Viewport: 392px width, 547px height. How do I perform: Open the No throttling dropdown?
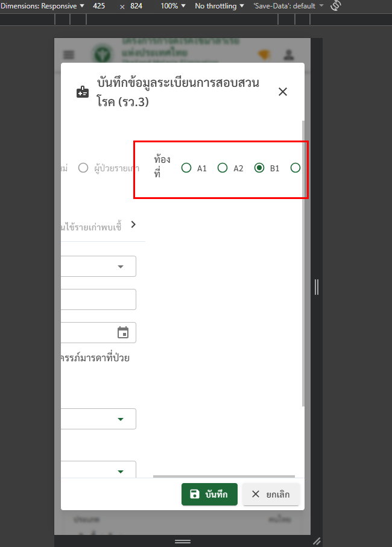220,5
